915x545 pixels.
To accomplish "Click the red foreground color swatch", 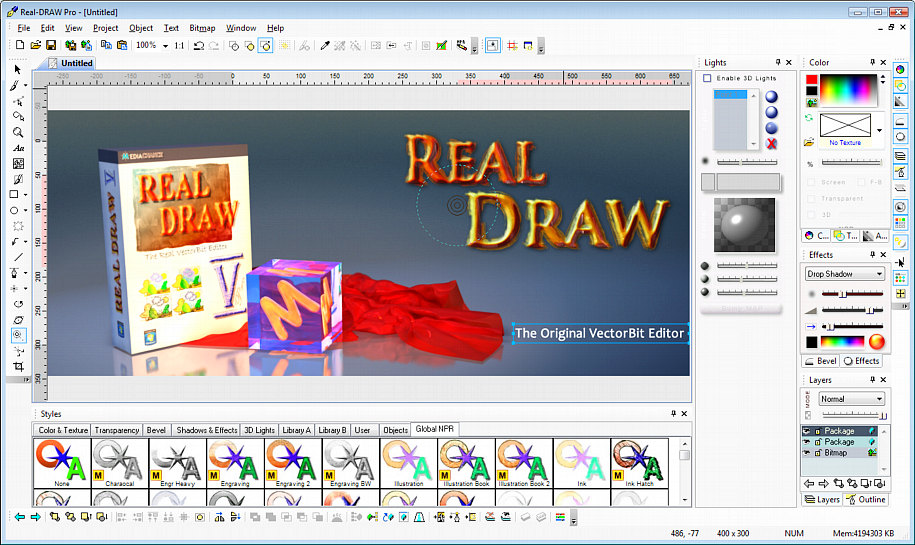I will coord(812,79).
